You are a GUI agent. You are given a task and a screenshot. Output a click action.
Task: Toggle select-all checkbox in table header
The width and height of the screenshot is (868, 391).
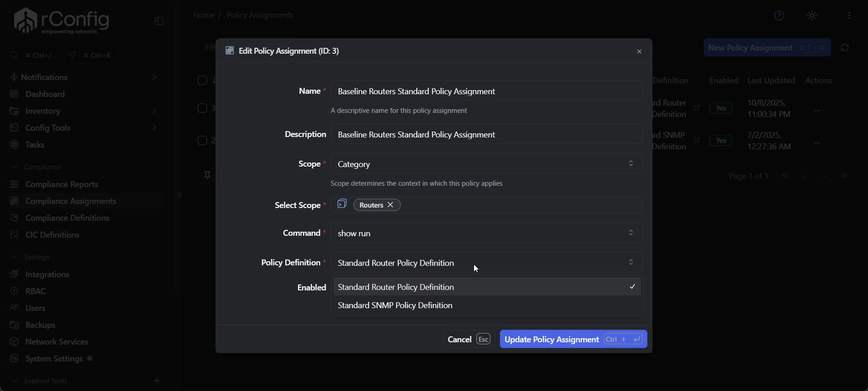click(202, 81)
